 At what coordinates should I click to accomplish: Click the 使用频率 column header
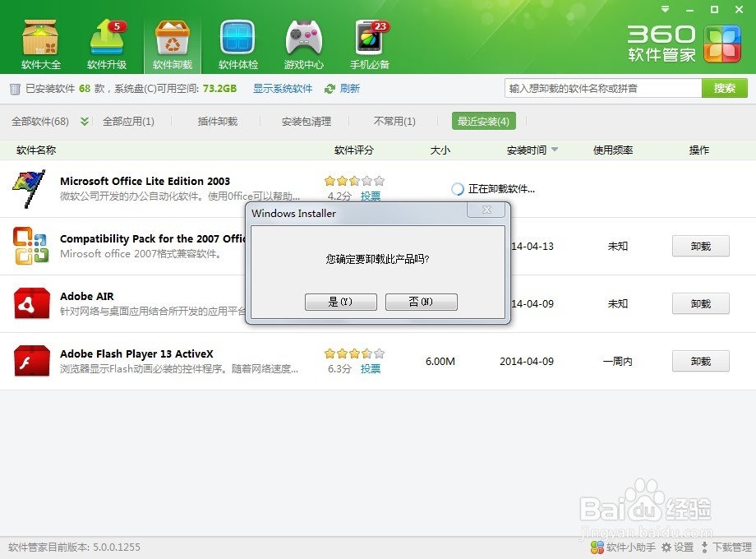pyautogui.click(x=613, y=150)
